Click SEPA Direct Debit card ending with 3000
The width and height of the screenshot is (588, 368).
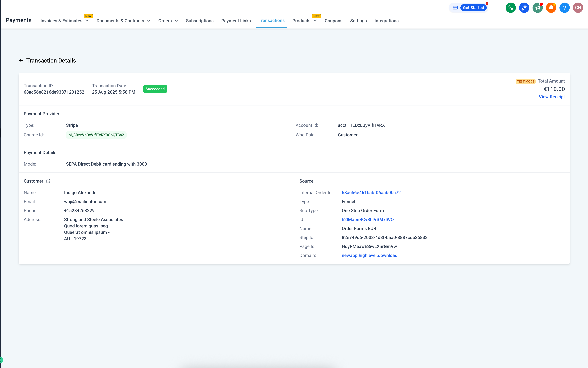click(x=106, y=164)
